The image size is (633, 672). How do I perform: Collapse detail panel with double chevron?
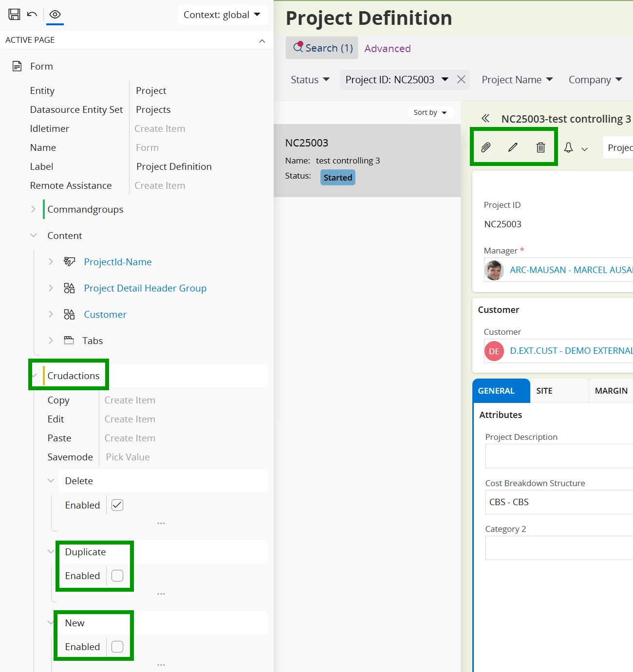485,118
